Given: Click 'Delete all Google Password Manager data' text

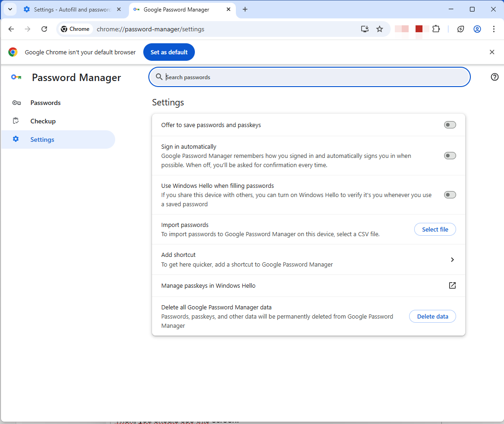Looking at the screenshot, I should [217, 308].
